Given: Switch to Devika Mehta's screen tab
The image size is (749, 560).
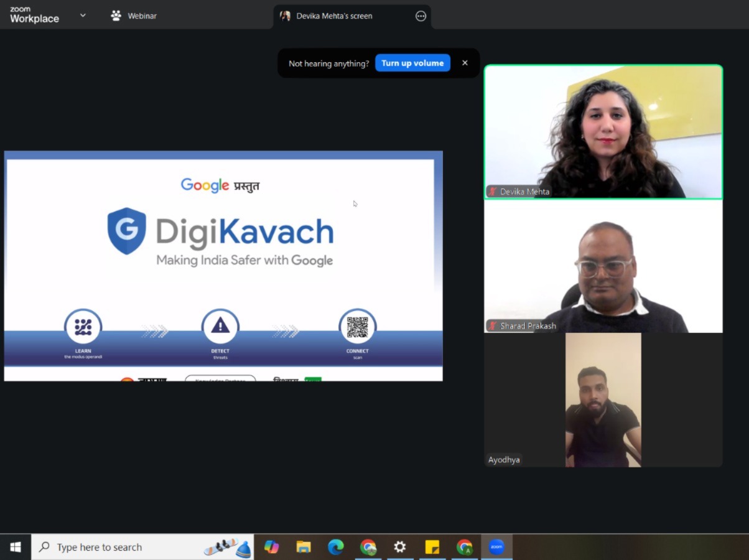Looking at the screenshot, I should (334, 16).
